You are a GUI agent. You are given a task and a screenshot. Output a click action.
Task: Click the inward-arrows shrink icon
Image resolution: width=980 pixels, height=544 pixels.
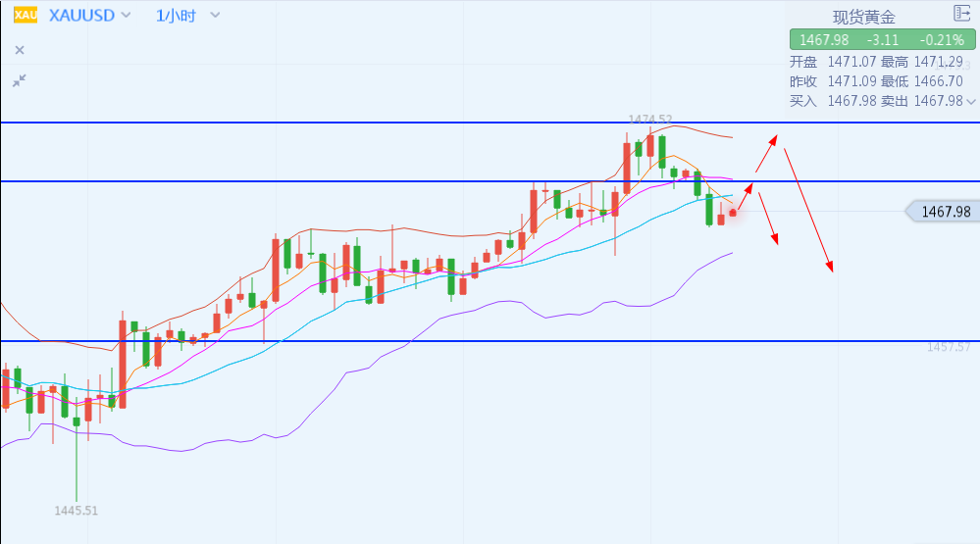(x=20, y=80)
